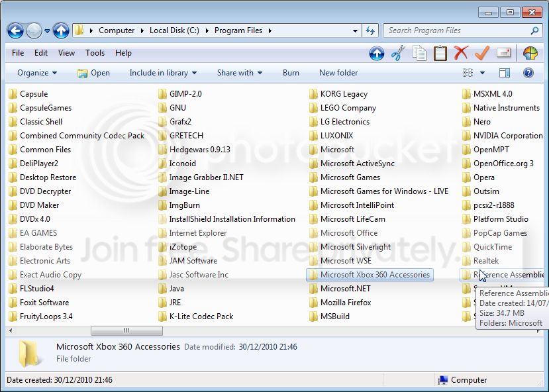
Task: Click the horizontal scrollbar thumb
Action: click(126, 330)
